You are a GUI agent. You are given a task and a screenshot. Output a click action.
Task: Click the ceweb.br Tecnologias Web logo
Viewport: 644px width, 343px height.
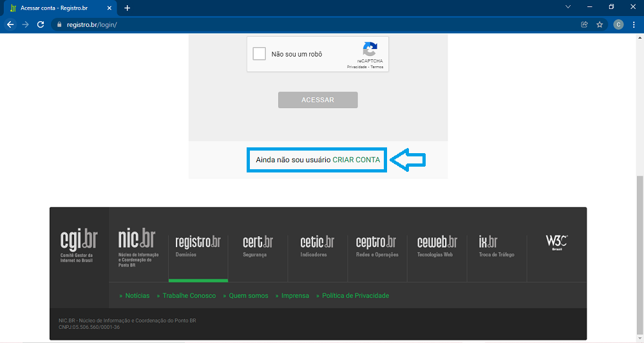437,245
